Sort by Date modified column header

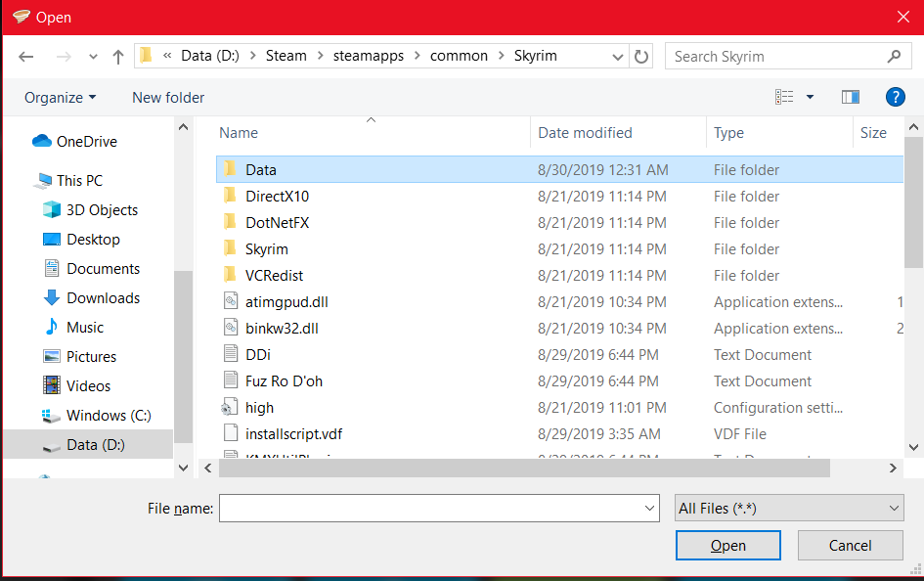pyautogui.click(x=585, y=133)
